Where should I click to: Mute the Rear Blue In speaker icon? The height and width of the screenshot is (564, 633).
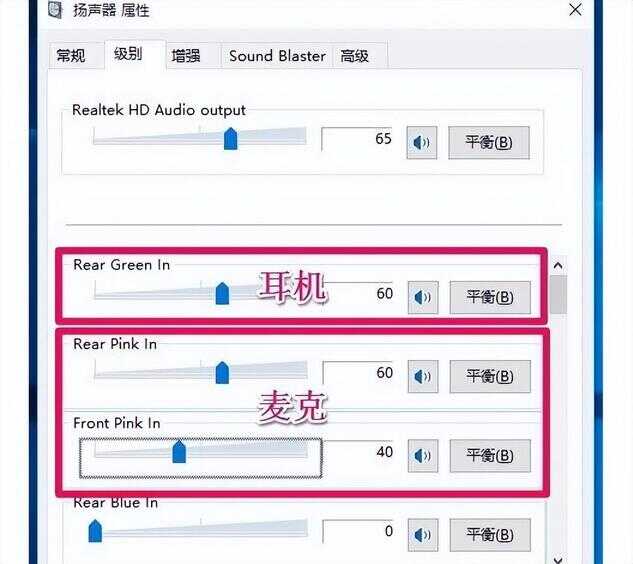coord(423,535)
